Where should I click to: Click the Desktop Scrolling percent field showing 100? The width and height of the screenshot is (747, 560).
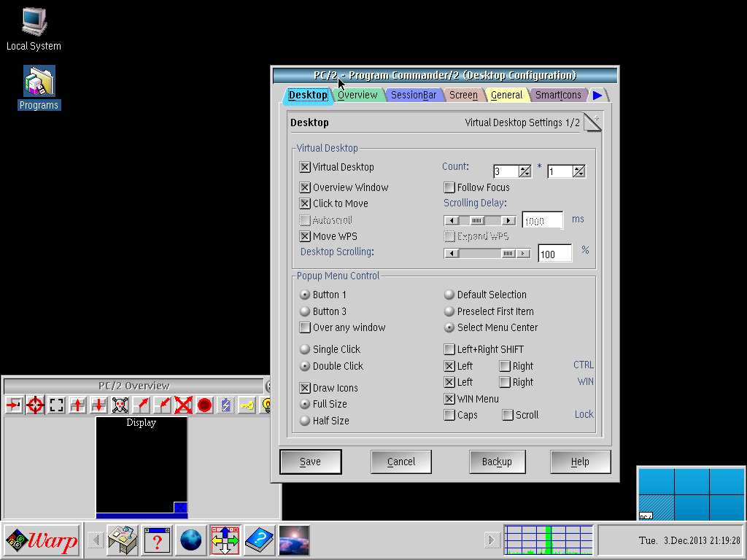pyautogui.click(x=554, y=254)
